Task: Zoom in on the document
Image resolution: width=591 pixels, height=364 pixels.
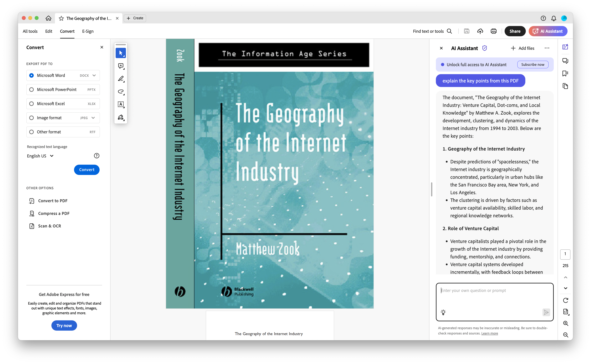Action: (565, 323)
